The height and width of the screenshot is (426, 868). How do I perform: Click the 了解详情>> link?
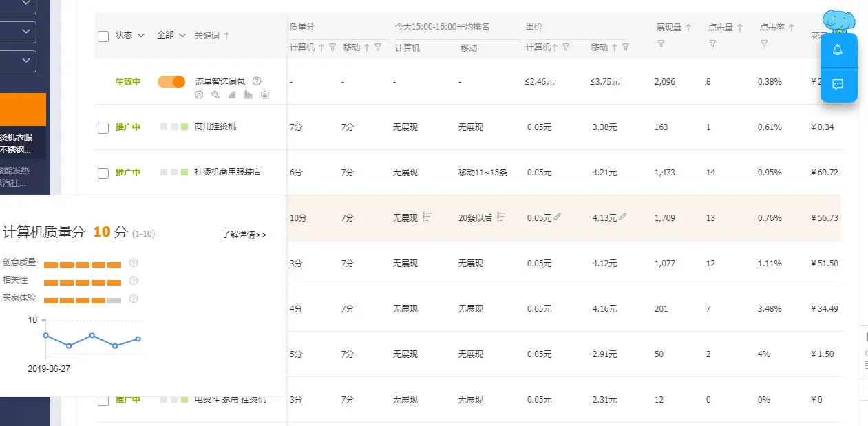[244, 235]
